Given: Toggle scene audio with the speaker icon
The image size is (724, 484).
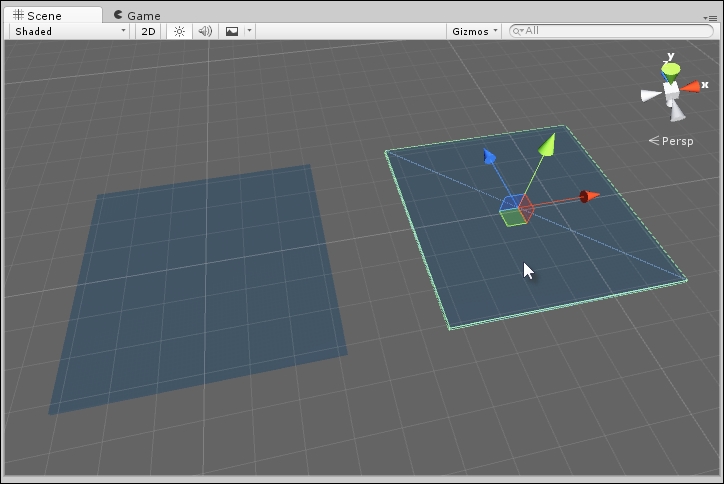Looking at the screenshot, I should click(205, 31).
